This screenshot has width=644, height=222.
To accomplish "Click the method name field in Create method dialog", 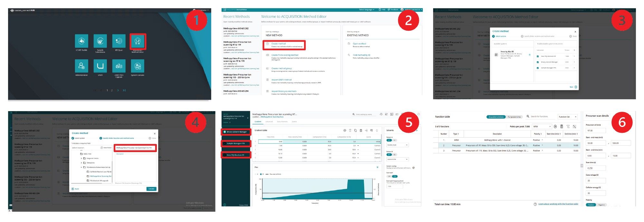I will click(x=135, y=148).
